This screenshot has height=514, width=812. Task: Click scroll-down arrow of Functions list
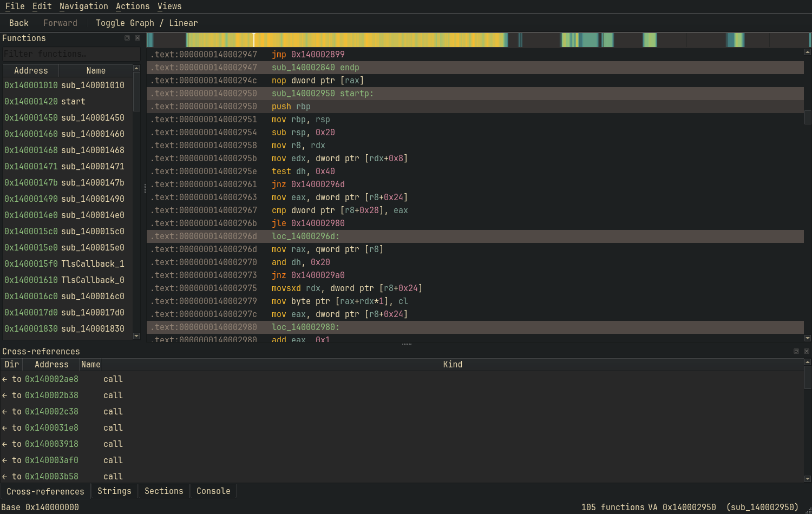pos(136,336)
